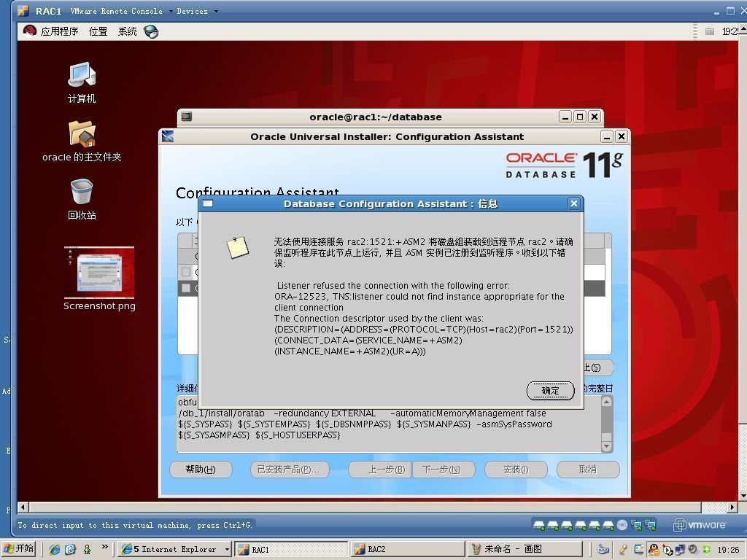Select the 回收站 trash desktop icon
747x560 pixels.
82,200
